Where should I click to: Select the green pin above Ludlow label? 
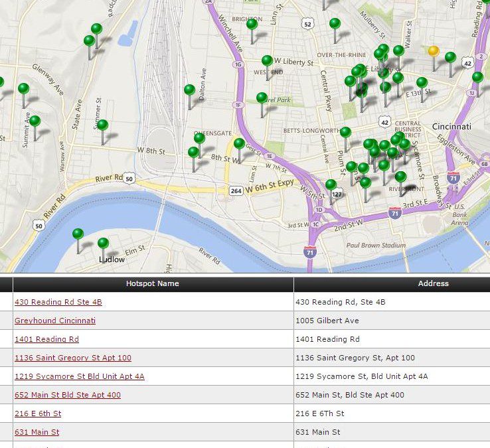click(103, 244)
